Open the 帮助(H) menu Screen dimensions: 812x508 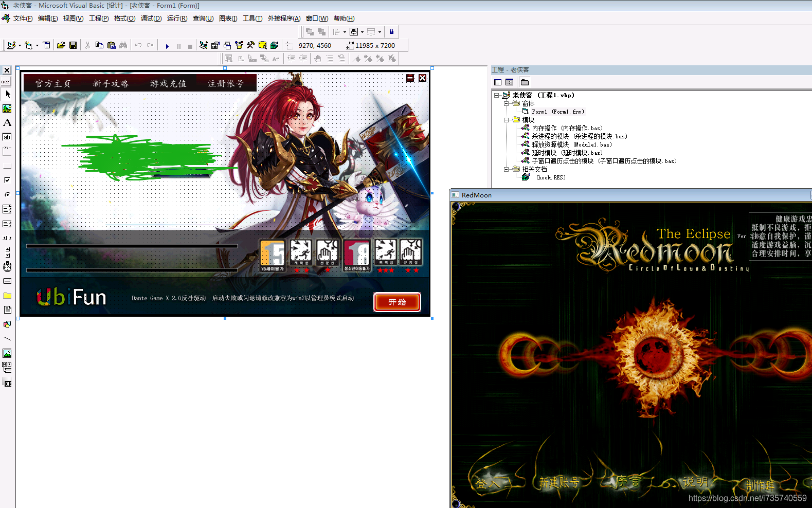(344, 19)
